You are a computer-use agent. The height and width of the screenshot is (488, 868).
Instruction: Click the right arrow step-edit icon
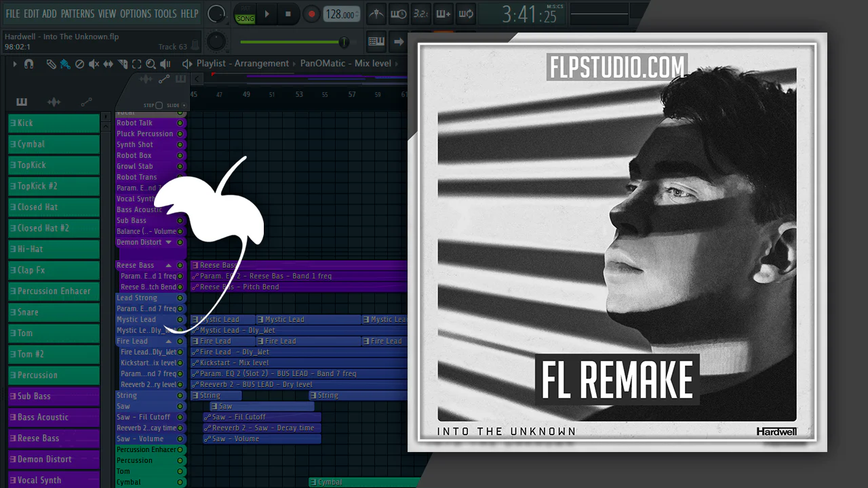(399, 42)
